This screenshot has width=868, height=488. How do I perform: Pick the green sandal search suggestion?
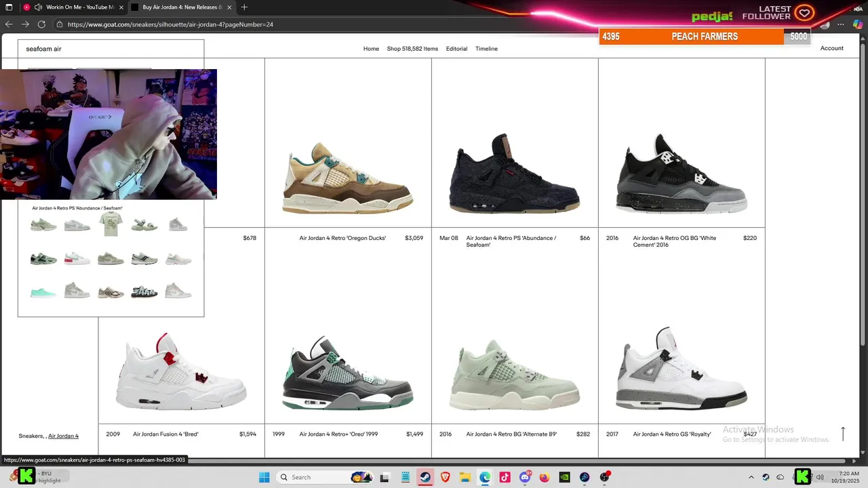(x=144, y=225)
